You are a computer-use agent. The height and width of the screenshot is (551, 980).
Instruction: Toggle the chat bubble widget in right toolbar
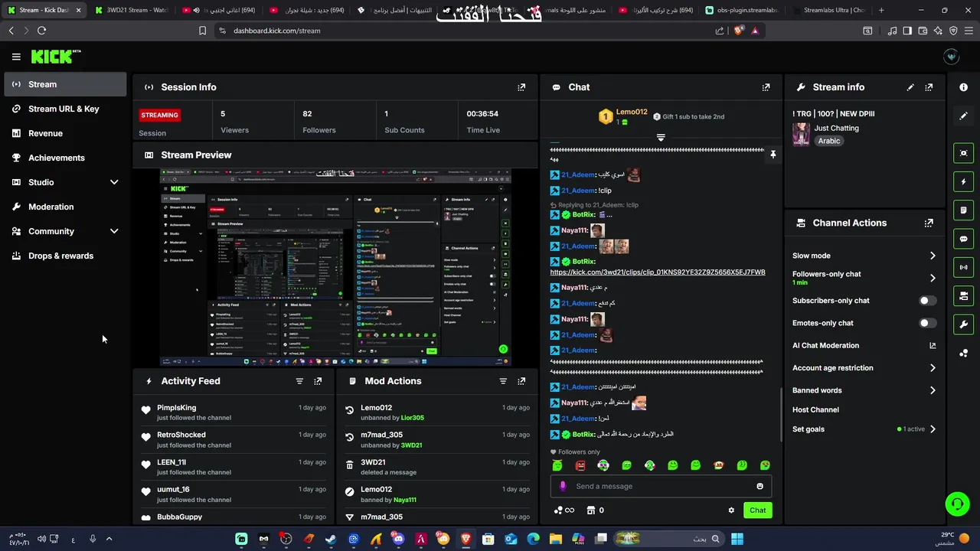point(963,239)
